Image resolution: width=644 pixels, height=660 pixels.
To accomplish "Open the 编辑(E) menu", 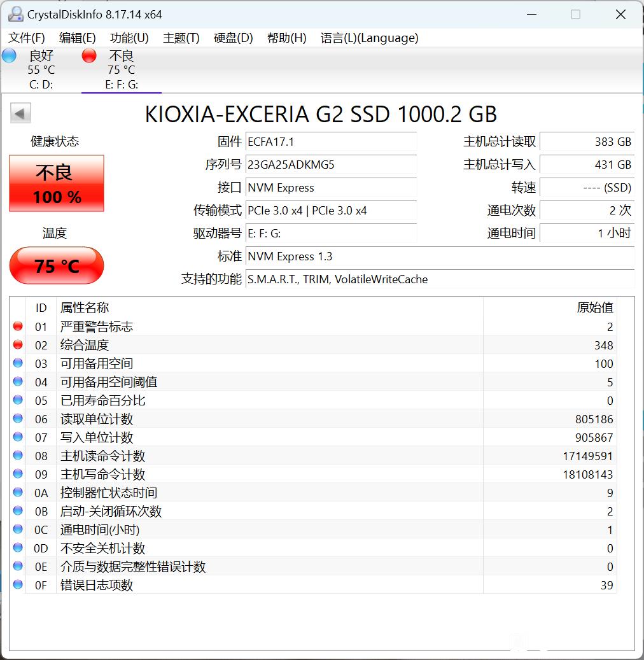I will (x=78, y=38).
